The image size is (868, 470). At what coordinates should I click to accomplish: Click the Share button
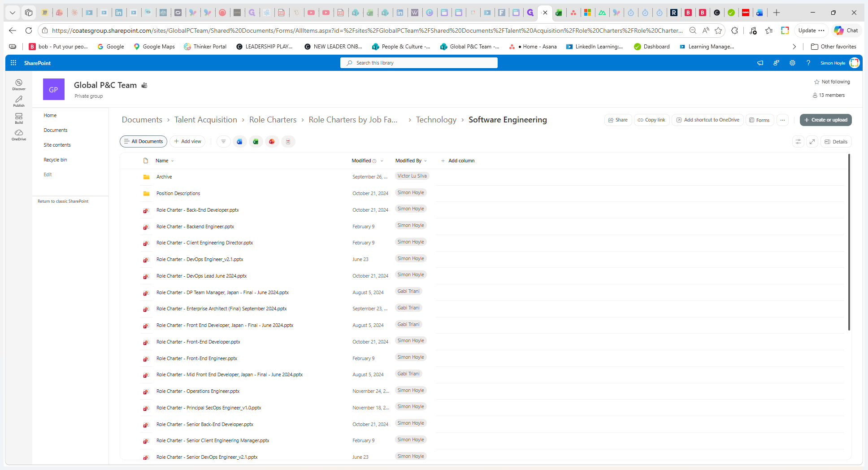pyautogui.click(x=618, y=120)
